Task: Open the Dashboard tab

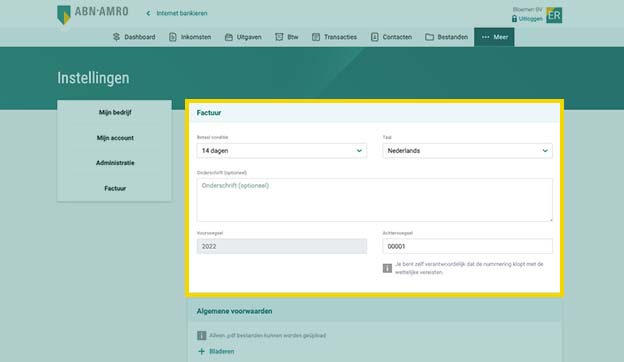Action: pyautogui.click(x=134, y=37)
